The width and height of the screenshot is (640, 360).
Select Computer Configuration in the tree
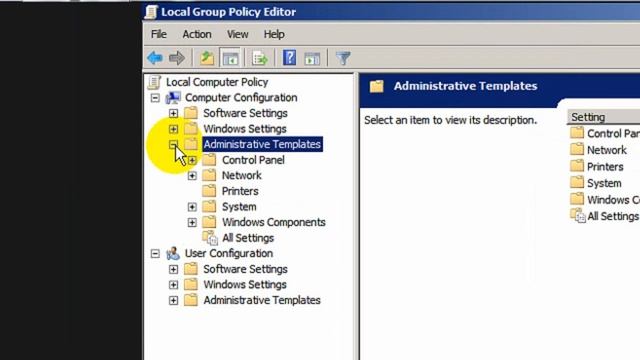pyautogui.click(x=241, y=98)
